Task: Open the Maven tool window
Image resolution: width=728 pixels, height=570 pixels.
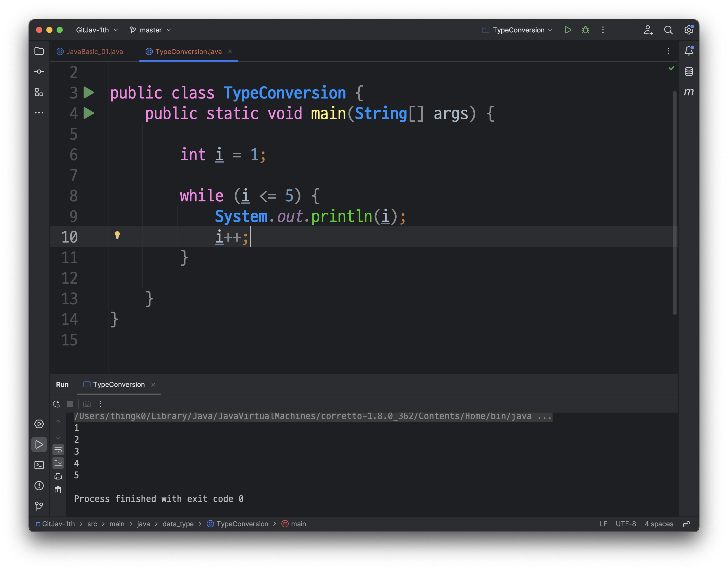Action: click(689, 92)
